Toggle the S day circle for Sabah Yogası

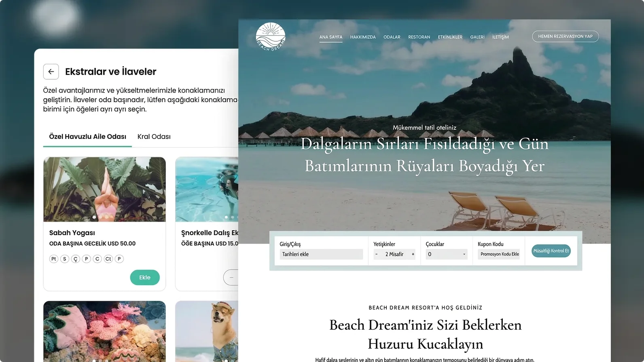65,259
